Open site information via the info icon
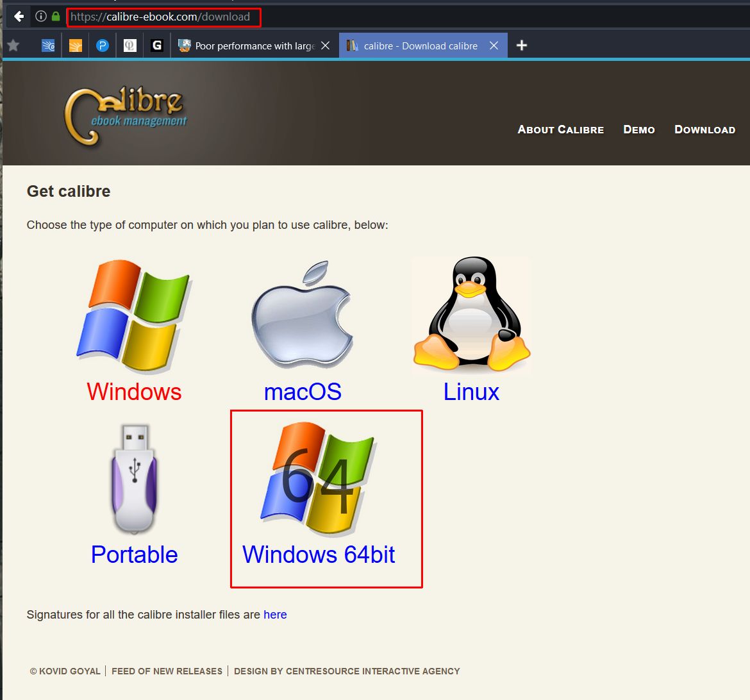 pos(41,17)
